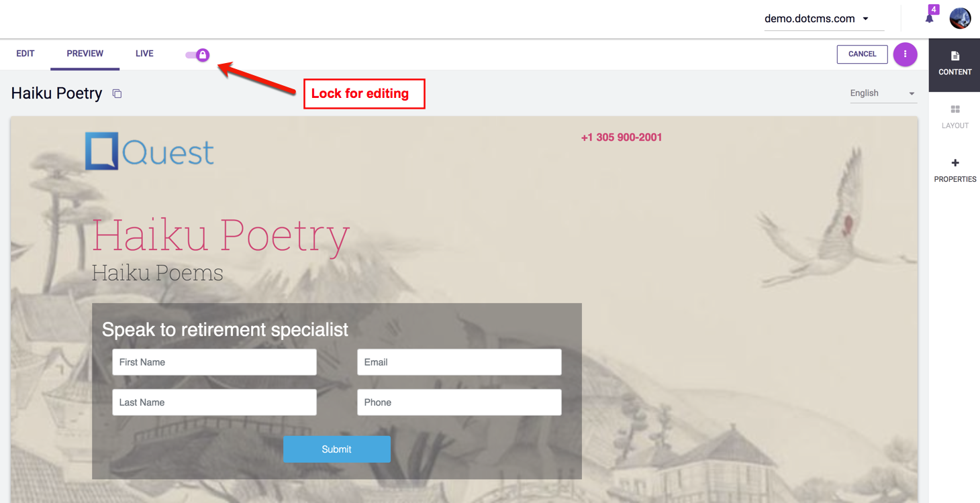
Task: Open the user avatar menu
Action: 961,18
